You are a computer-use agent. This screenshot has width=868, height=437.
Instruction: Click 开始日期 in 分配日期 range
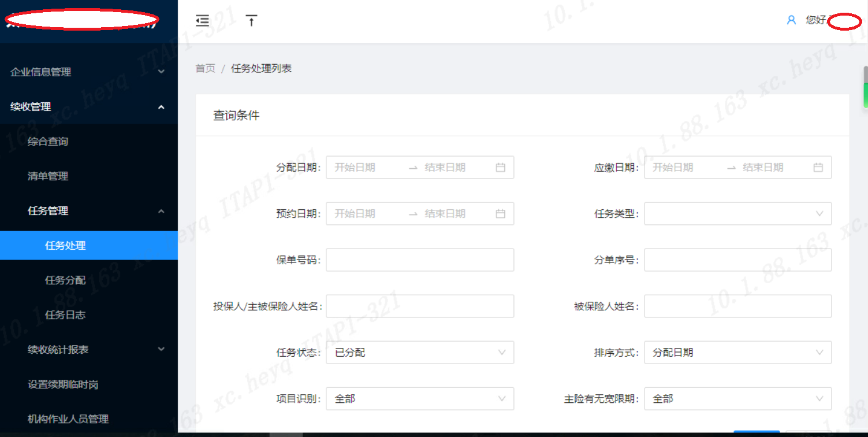355,168
